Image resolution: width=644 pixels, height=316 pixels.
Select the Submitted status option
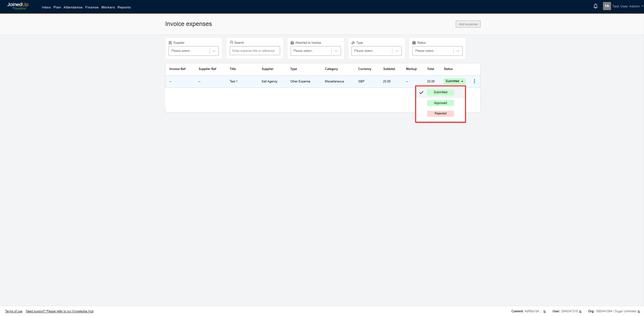tap(440, 92)
